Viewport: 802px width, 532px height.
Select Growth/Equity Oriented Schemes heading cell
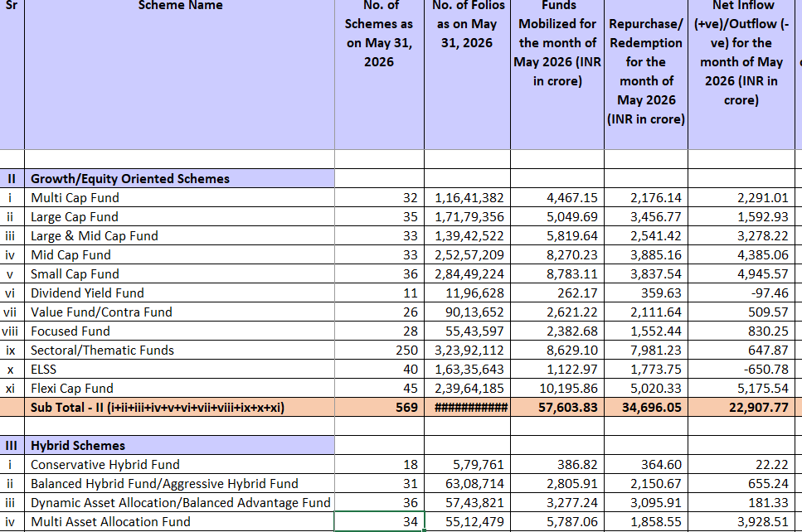(179, 179)
